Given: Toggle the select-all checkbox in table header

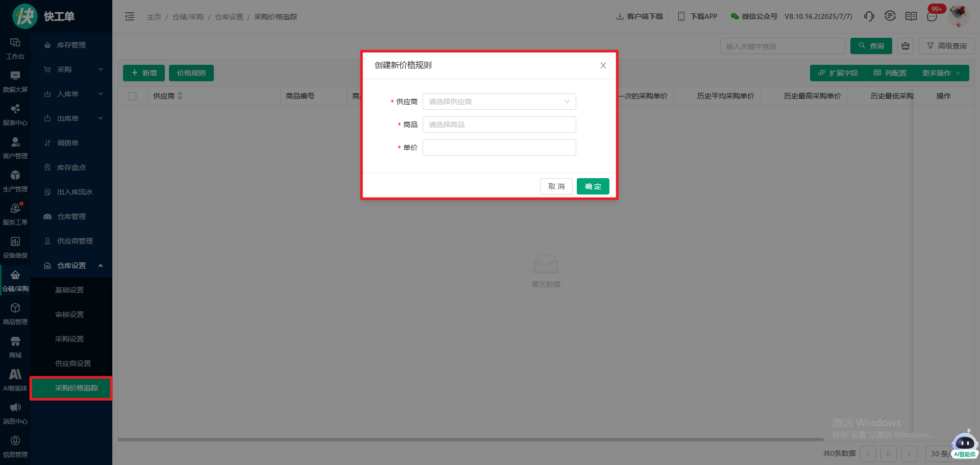Looking at the screenshot, I should [132, 96].
